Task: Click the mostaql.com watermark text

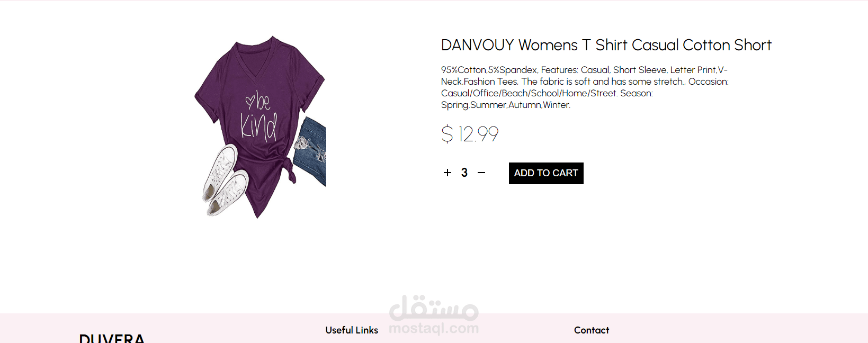Action: (x=434, y=328)
